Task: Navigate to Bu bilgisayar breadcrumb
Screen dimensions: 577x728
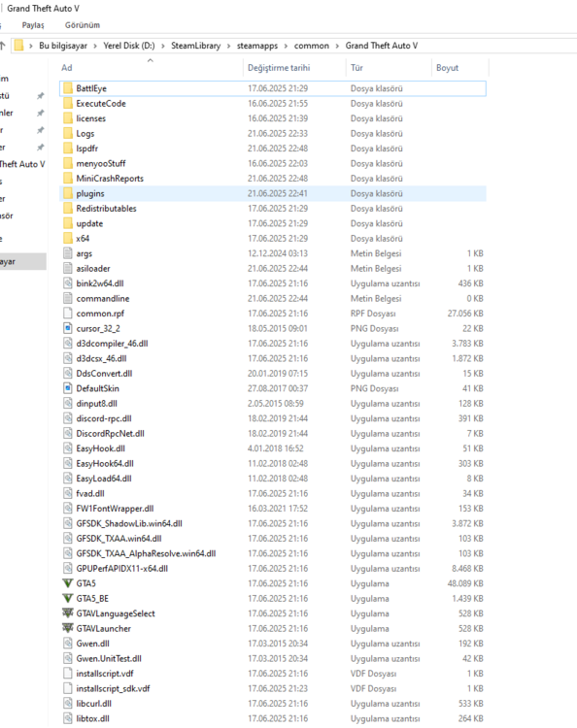Action: [x=63, y=46]
